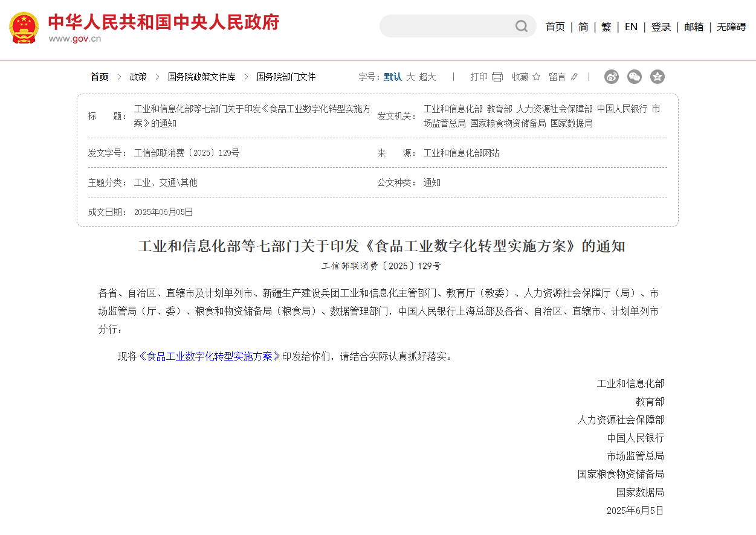Click the favorite star icon next to 收藏

click(x=536, y=77)
